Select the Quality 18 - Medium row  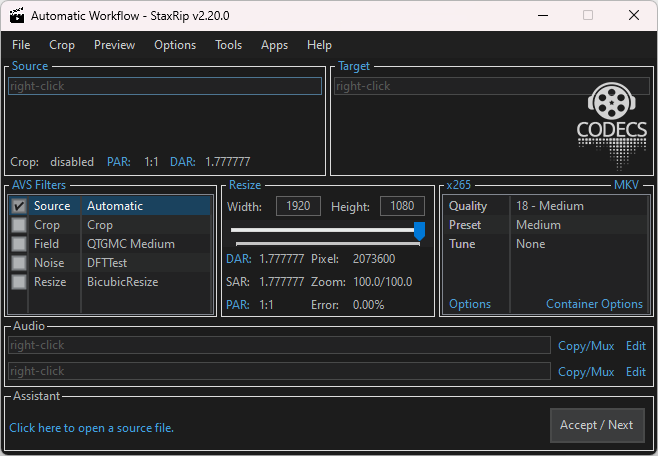point(546,206)
